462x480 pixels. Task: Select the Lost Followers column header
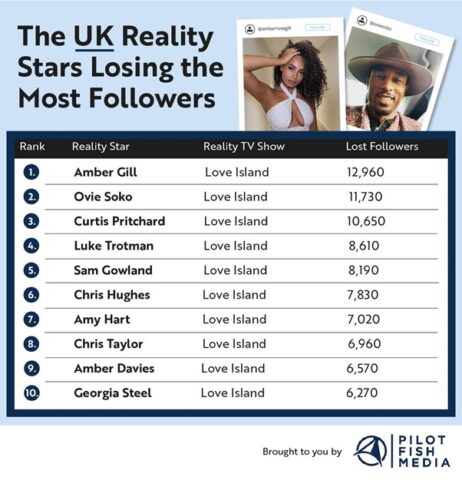point(382,146)
